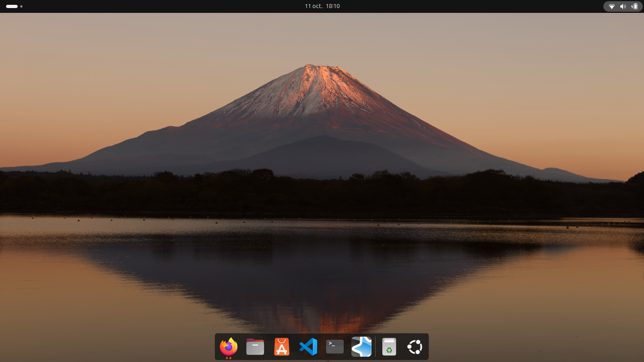Image resolution: width=644 pixels, height=362 pixels.
Task: Launch Visual Studio Code from dock
Action: pyautogui.click(x=308, y=347)
